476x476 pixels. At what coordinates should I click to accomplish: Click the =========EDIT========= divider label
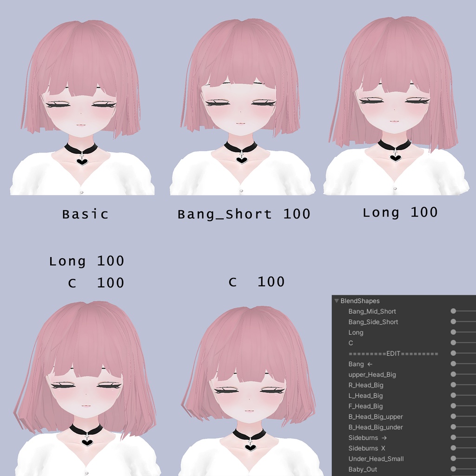coord(393,353)
